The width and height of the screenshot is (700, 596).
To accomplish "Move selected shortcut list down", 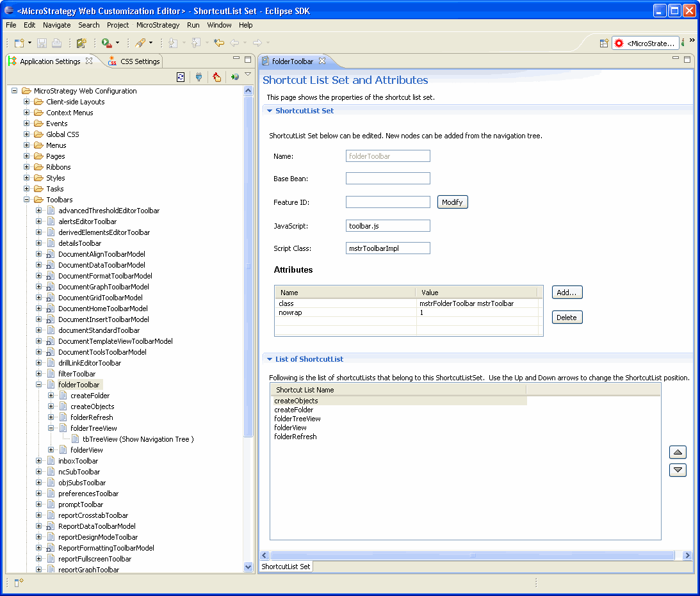I will tap(678, 470).
